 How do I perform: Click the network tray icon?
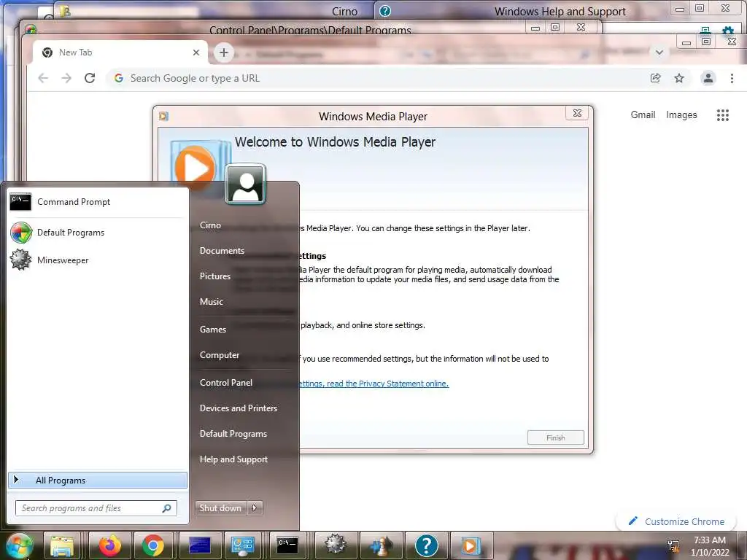[673, 545]
